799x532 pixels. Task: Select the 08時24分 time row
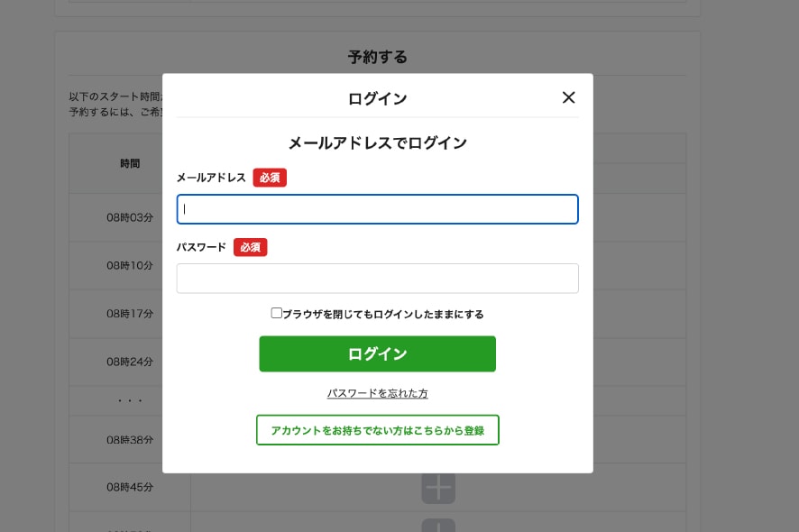coord(130,362)
